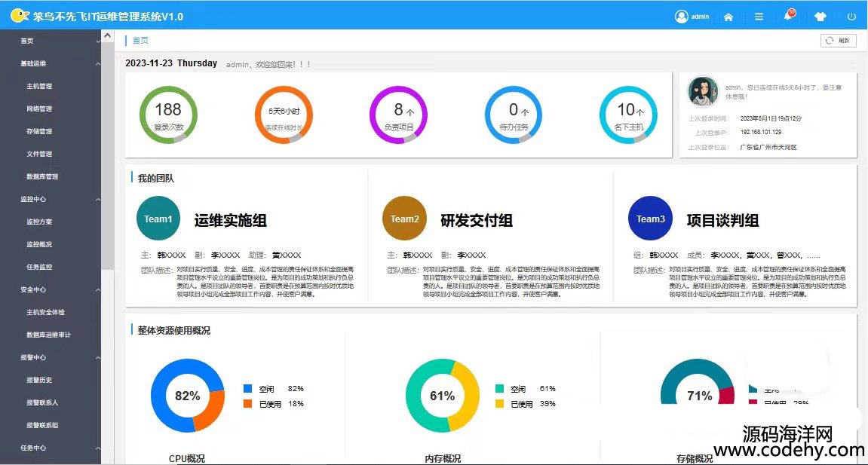Open theme skin T-shirt icon
Viewport: 868px width, 465px height.
click(820, 17)
